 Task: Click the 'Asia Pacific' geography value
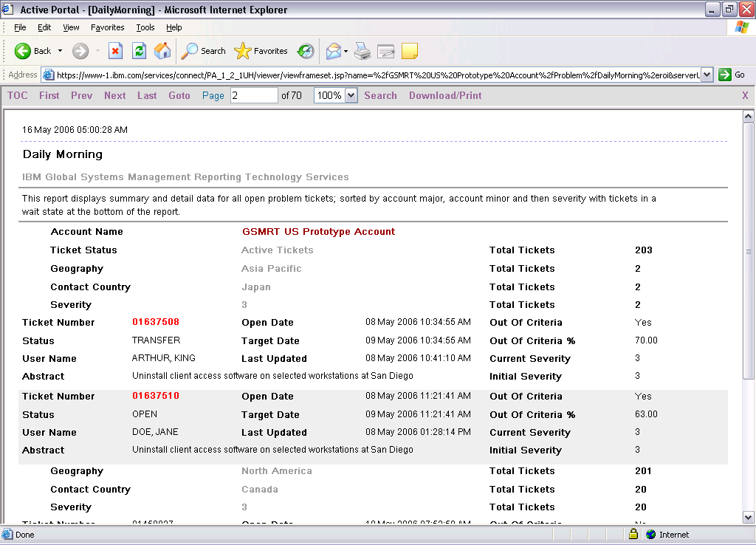pyautogui.click(x=272, y=269)
